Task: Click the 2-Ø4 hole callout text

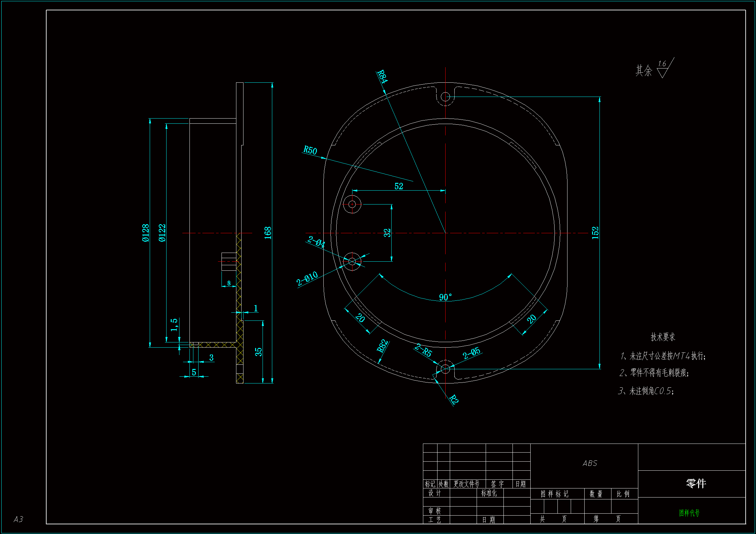Action: tap(317, 242)
